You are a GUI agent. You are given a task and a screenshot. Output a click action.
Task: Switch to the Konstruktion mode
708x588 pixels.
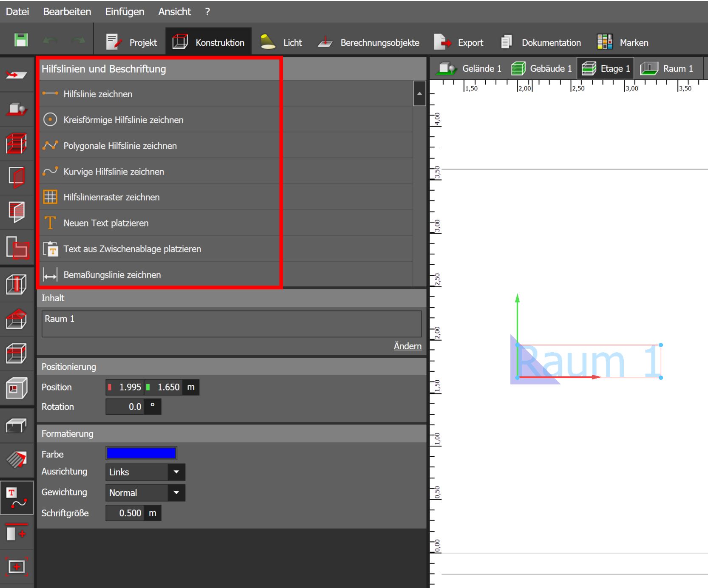pyautogui.click(x=208, y=42)
